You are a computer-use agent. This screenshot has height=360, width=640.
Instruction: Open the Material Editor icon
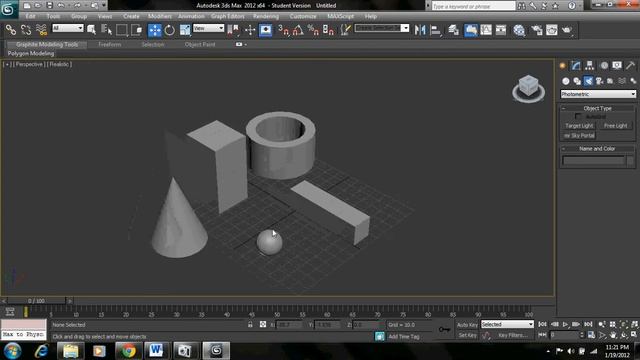(x=519, y=30)
